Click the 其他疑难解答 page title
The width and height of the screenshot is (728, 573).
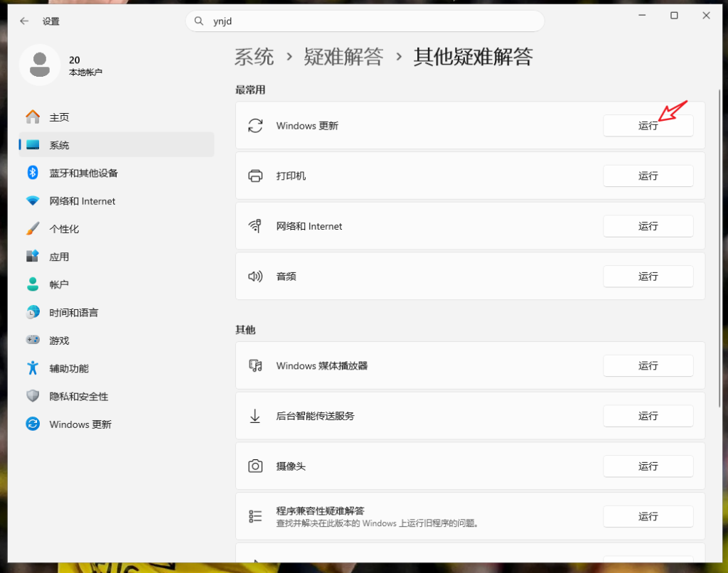pyautogui.click(x=473, y=57)
